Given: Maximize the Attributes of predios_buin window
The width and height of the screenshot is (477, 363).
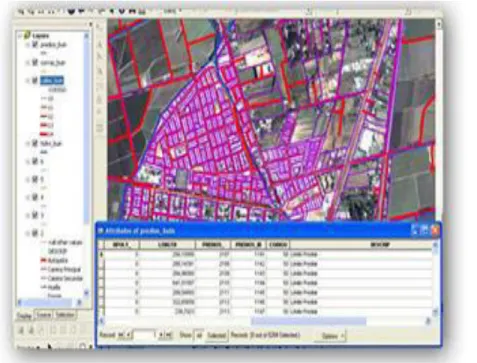Looking at the screenshot, I should point(425,230).
